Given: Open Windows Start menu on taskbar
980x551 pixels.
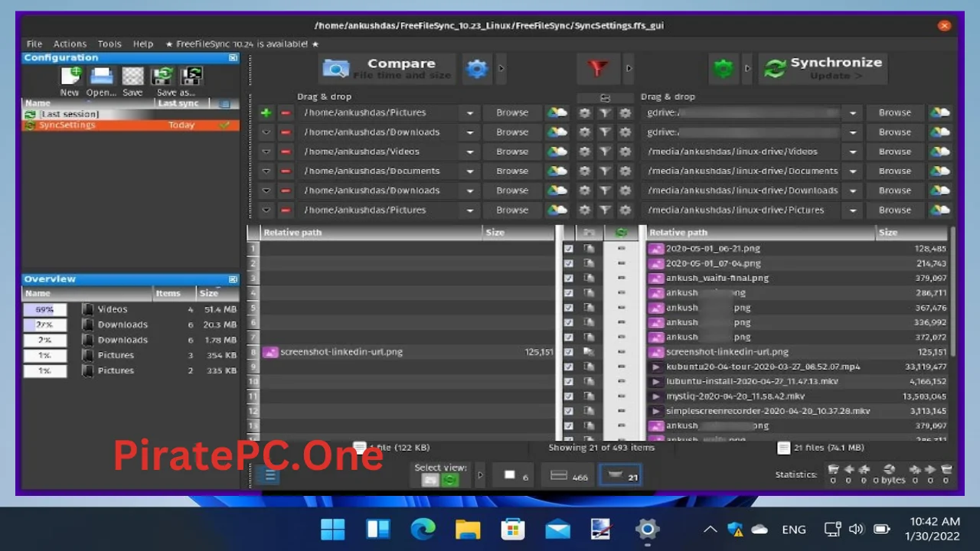Looking at the screenshot, I should coord(333,529).
